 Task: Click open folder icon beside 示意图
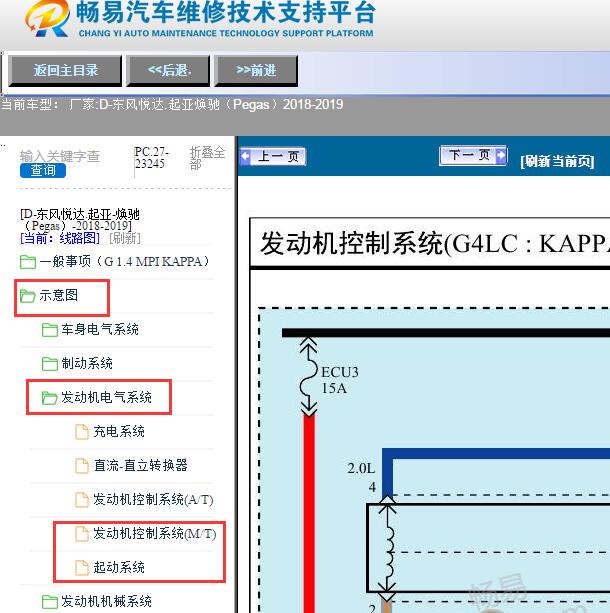[x=28, y=296]
